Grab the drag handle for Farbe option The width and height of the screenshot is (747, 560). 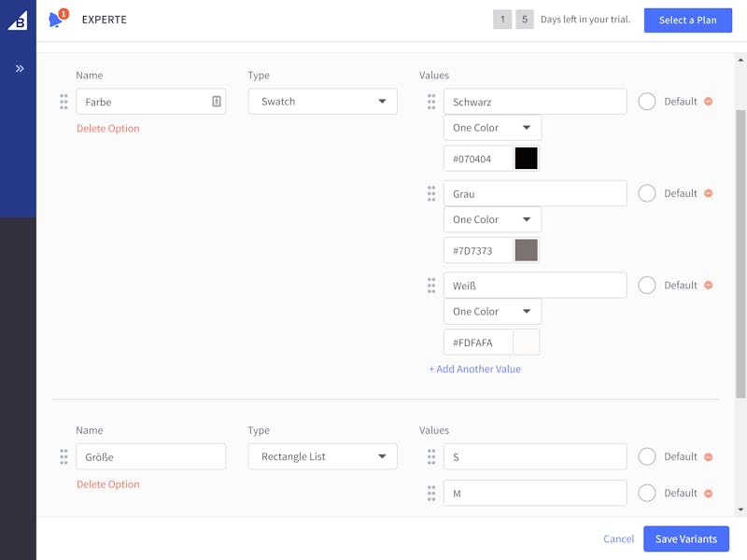click(63, 102)
